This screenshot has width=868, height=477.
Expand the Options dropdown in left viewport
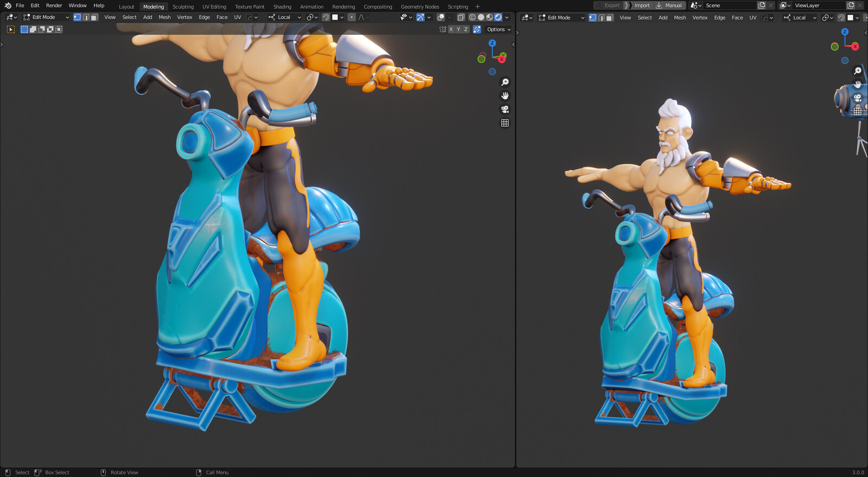point(499,29)
